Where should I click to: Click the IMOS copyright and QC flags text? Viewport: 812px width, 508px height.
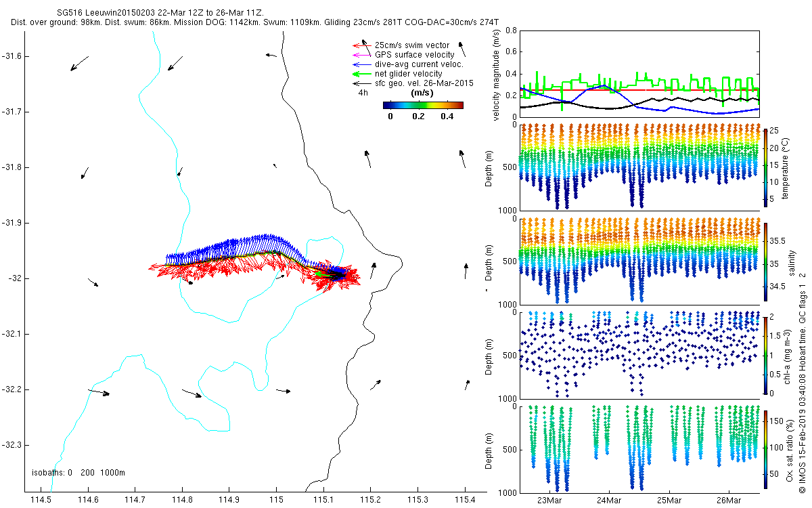pyautogui.click(x=803, y=383)
